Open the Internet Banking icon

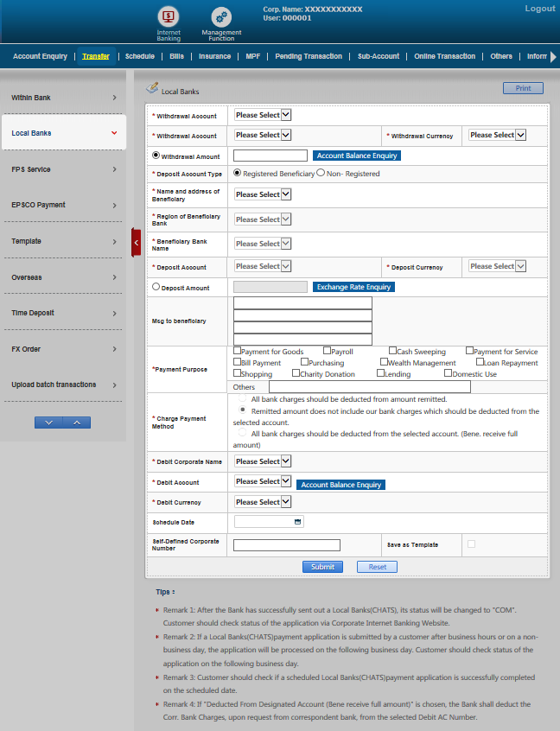click(169, 16)
